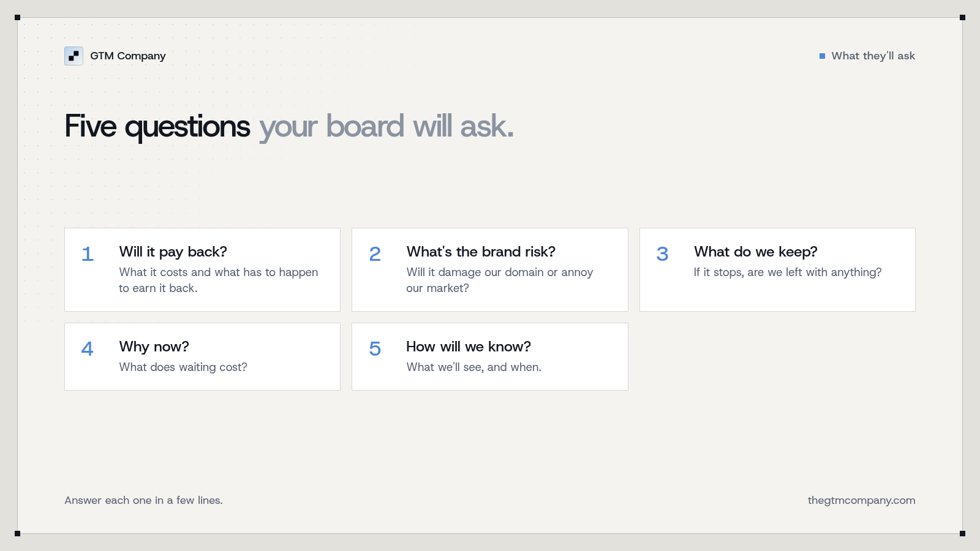Click 'What it costs and what has to happen' description
The width and height of the screenshot is (980, 551).
pos(219,280)
